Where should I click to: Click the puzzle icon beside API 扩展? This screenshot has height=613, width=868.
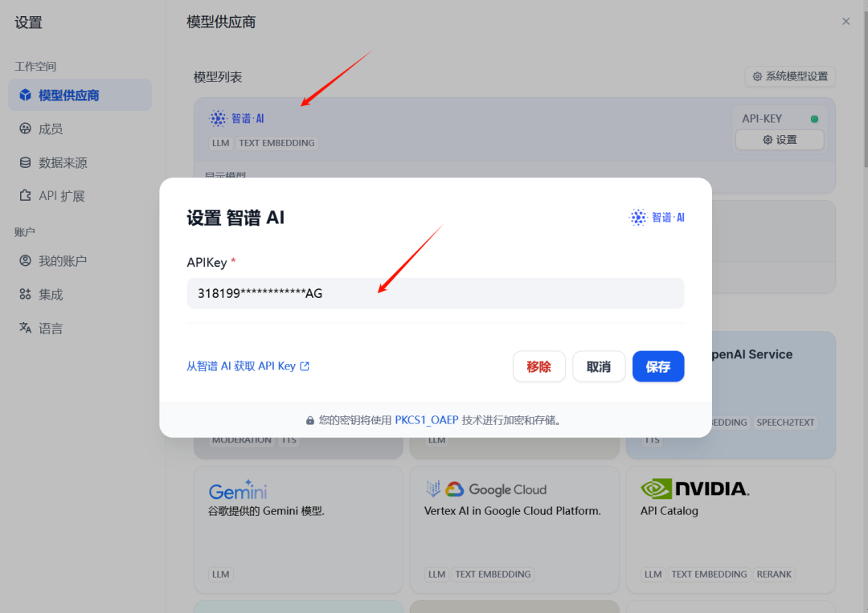click(x=26, y=195)
